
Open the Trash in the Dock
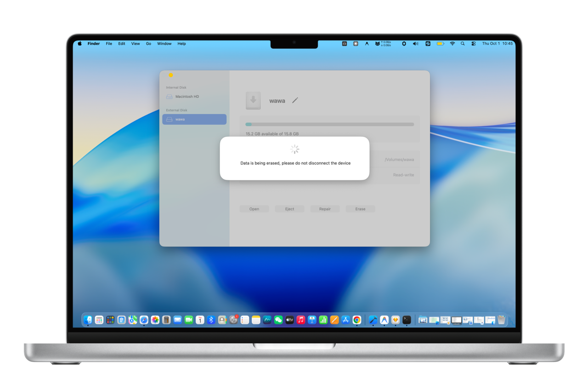[x=502, y=320]
